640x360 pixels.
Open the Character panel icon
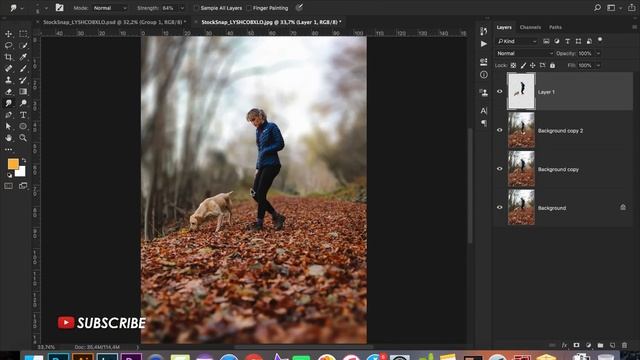click(484, 111)
